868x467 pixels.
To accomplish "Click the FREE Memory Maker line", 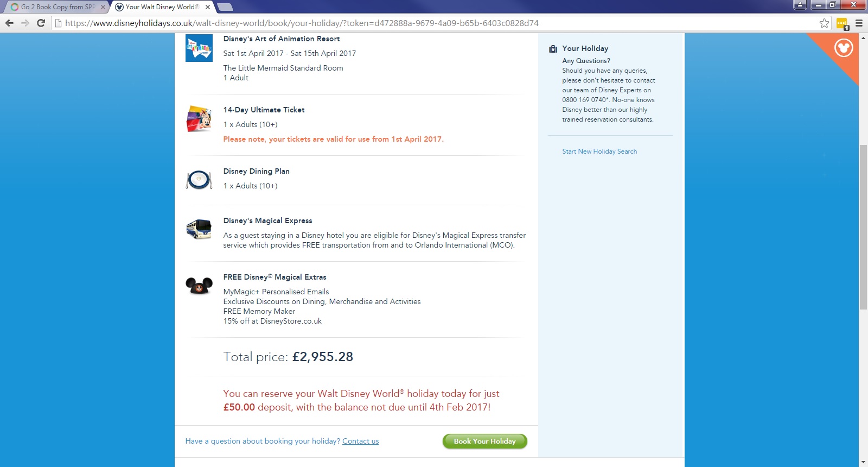I will (259, 311).
